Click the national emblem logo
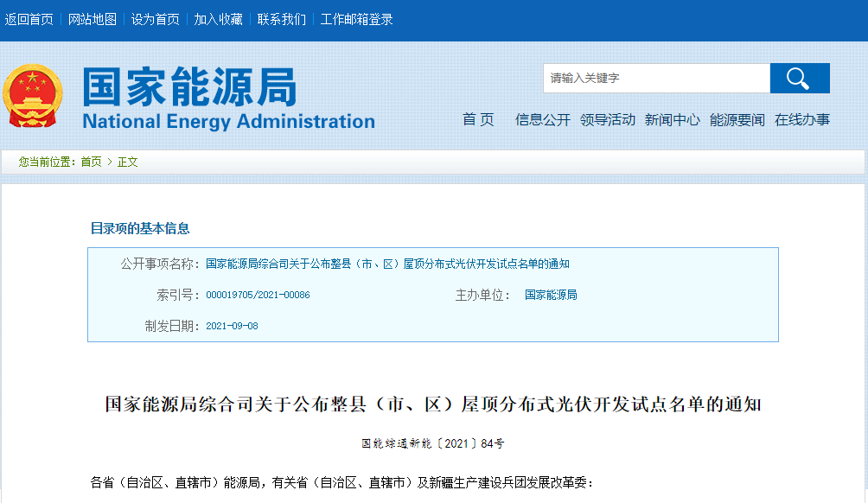 tap(33, 95)
